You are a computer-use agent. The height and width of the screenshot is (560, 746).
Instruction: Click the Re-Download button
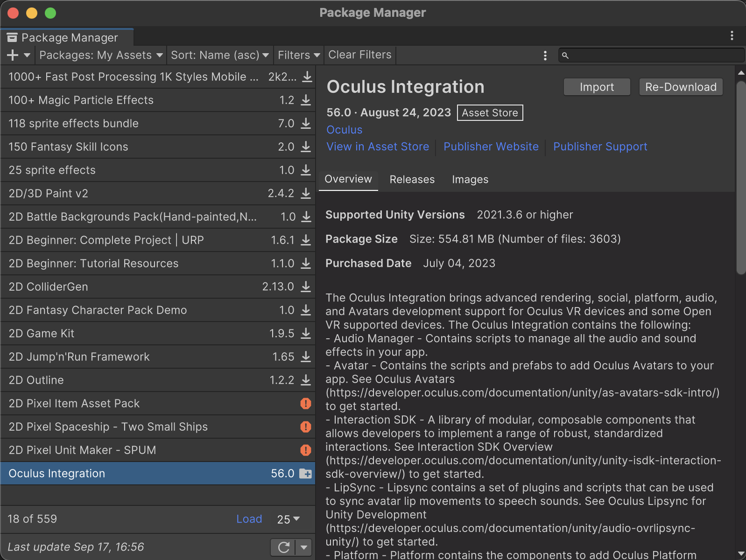(x=681, y=87)
